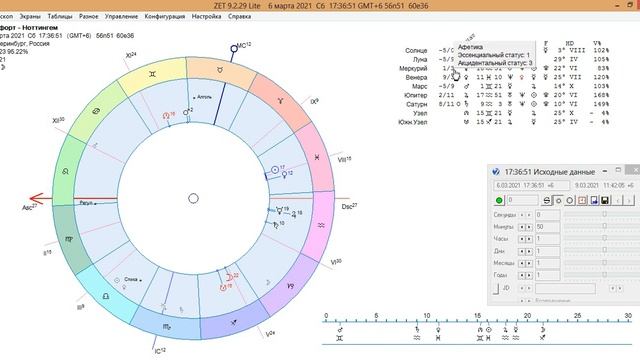Click the Taurus sign on the zodiac wheel
This screenshot has height=360, width=640.
[220, 70]
